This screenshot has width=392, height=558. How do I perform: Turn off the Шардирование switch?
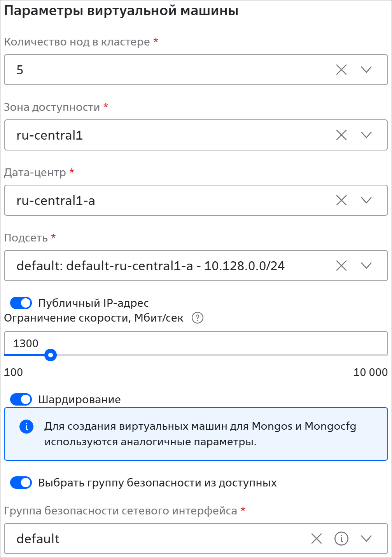21,399
